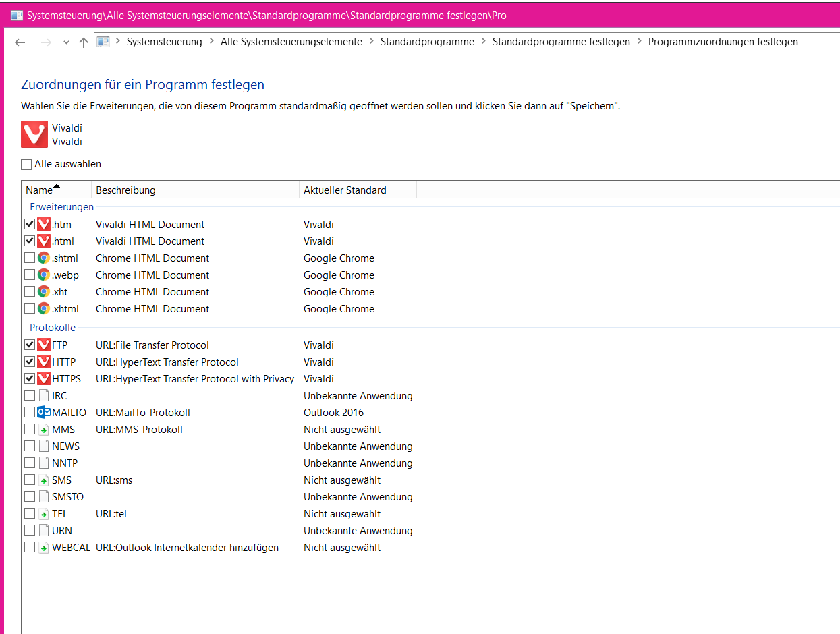Screen dimensions: 840x634
Task: Click the Outlook icon next to MAILTO
Action: coord(44,412)
